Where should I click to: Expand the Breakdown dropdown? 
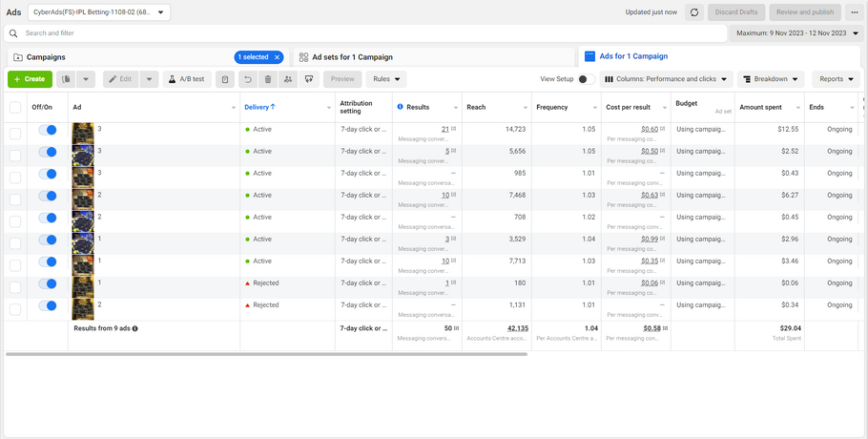[771, 79]
